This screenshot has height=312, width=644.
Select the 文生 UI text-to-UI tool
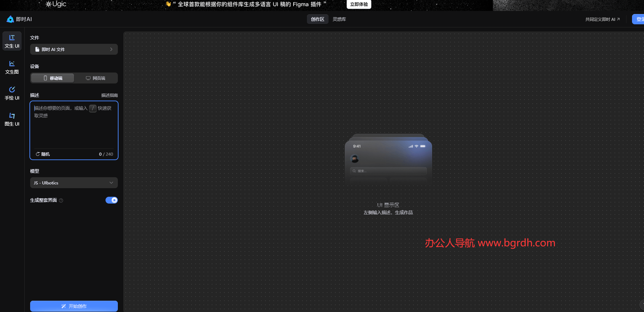click(12, 41)
